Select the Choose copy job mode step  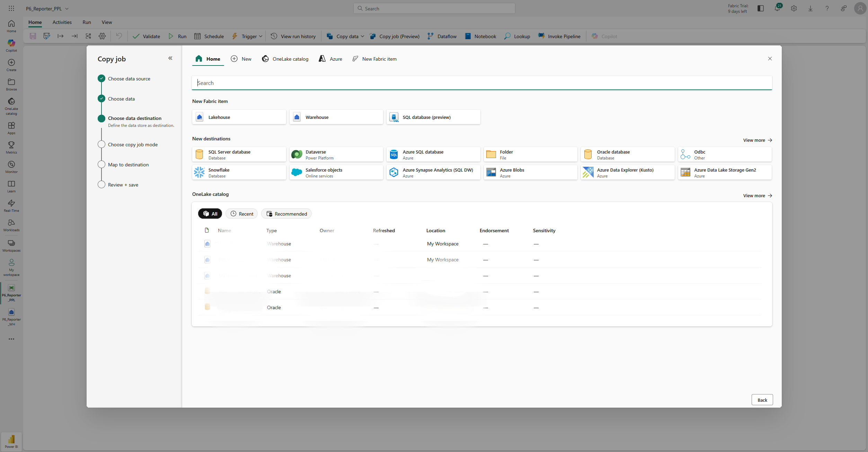click(x=132, y=145)
